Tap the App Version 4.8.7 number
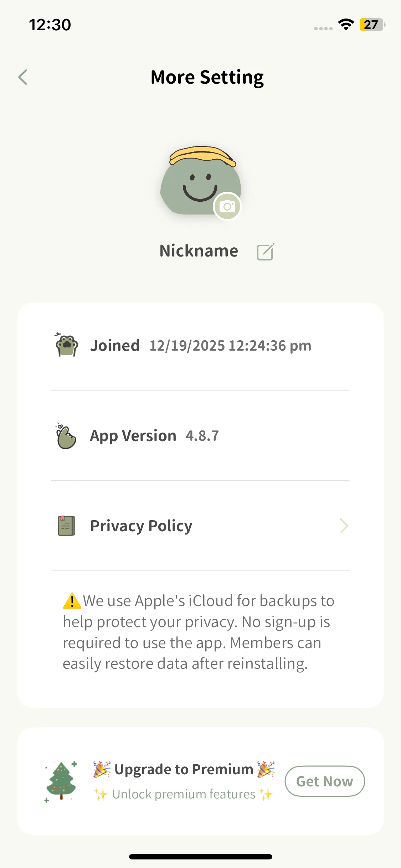This screenshot has width=401, height=868. pyautogui.click(x=202, y=436)
